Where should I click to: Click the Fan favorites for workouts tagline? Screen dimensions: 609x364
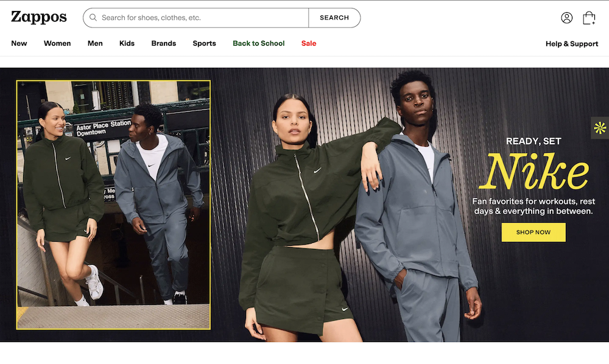tap(533, 206)
